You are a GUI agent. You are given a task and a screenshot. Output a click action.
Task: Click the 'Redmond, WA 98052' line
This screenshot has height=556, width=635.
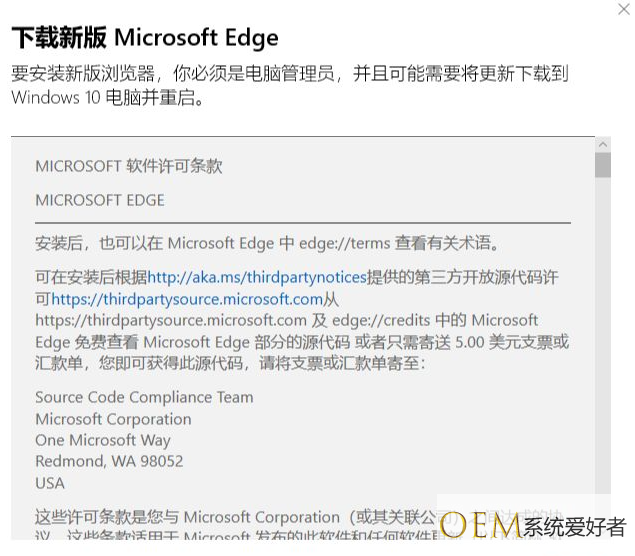(x=109, y=461)
